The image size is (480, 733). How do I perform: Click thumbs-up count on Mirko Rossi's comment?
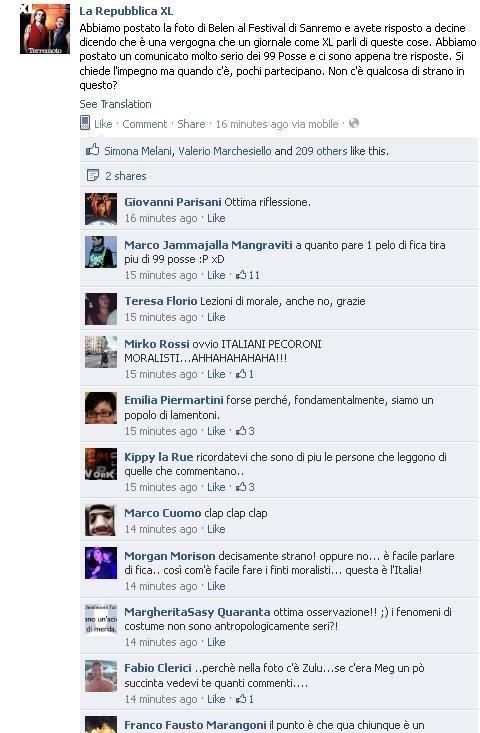pyautogui.click(x=244, y=374)
